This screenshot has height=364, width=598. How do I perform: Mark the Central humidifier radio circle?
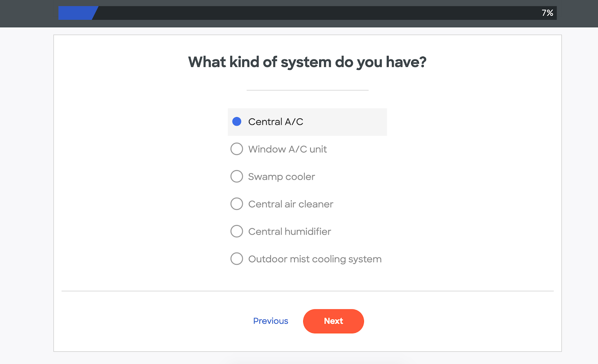click(237, 231)
